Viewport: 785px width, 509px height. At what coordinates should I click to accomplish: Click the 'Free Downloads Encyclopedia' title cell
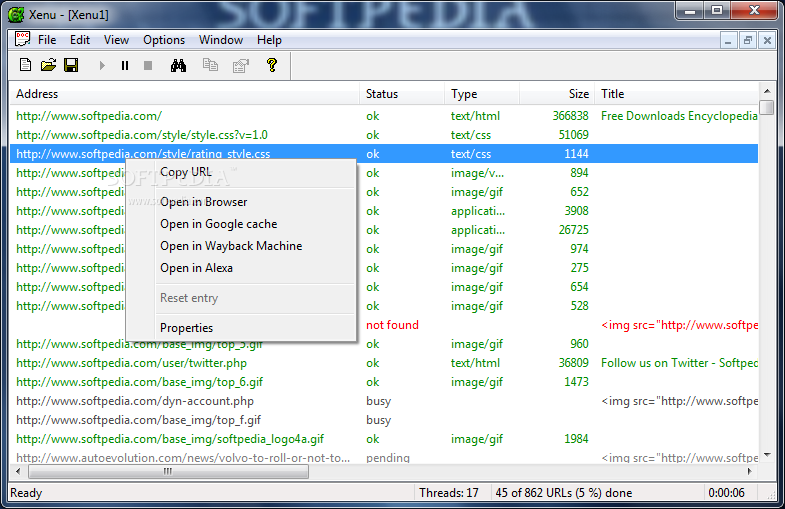(679, 116)
